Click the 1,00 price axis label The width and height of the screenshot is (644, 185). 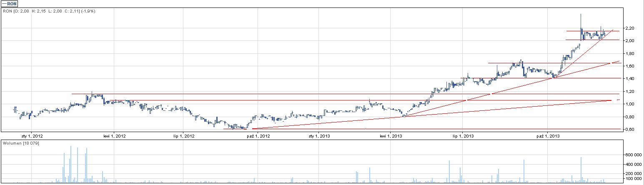[x=629, y=104]
